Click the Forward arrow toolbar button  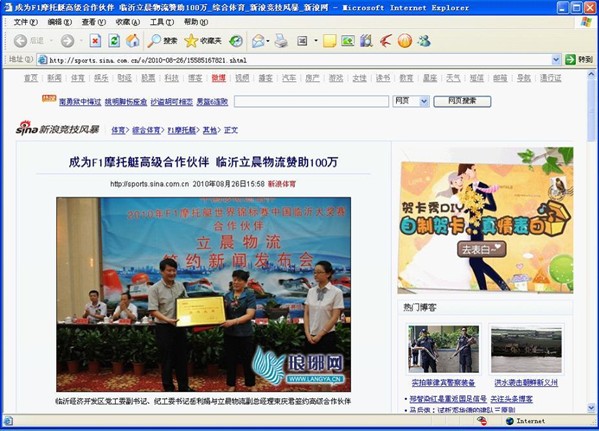click(x=68, y=41)
